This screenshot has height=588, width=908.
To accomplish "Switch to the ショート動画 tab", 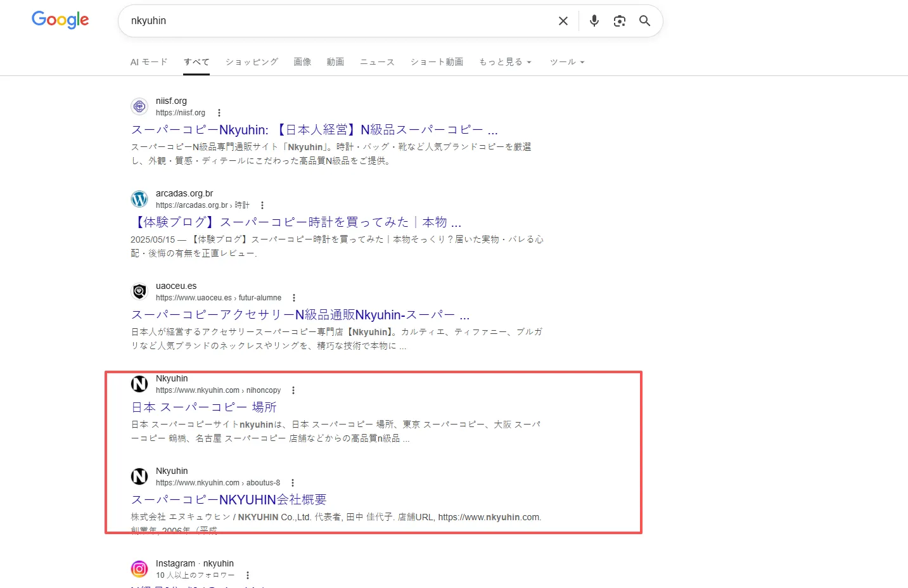I will point(437,62).
